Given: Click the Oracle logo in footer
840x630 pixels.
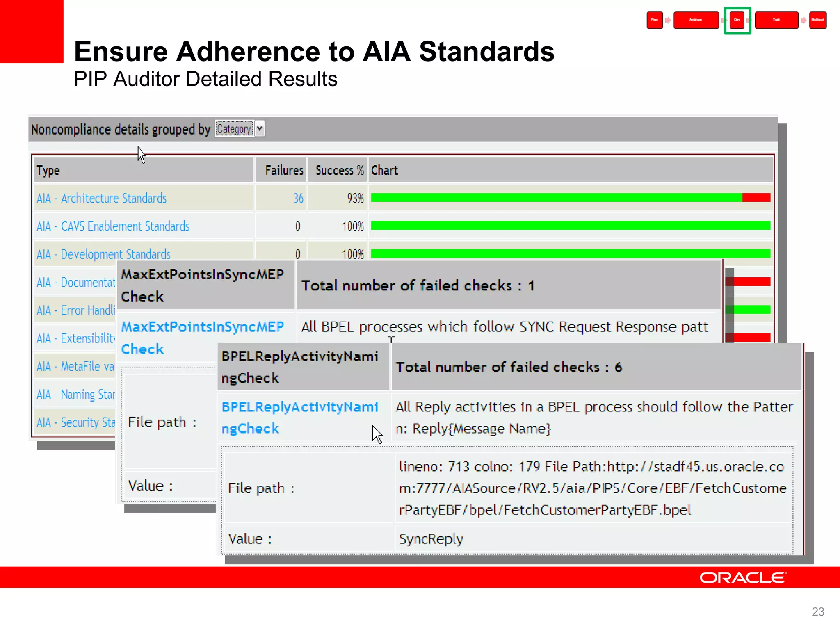Looking at the screenshot, I should click(743, 577).
